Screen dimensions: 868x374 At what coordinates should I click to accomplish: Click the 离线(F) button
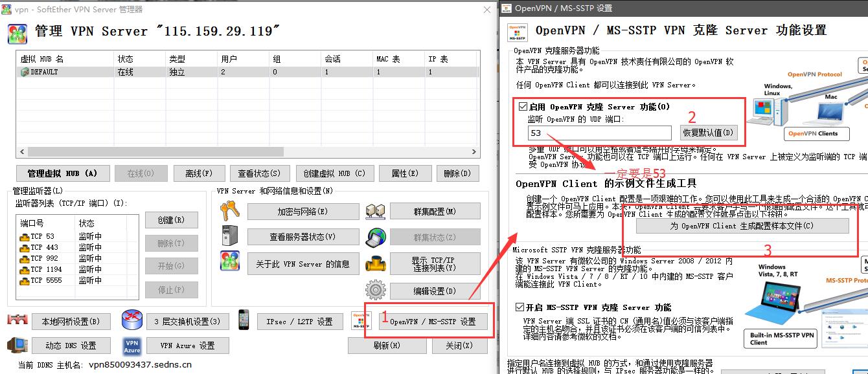(199, 173)
